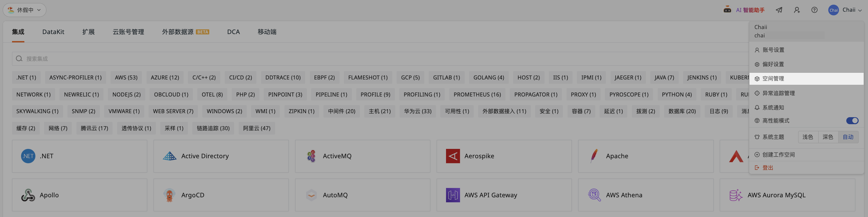Click the ActiveMQ logo icon
Viewport: 868px width, 217px height.
(311, 156)
